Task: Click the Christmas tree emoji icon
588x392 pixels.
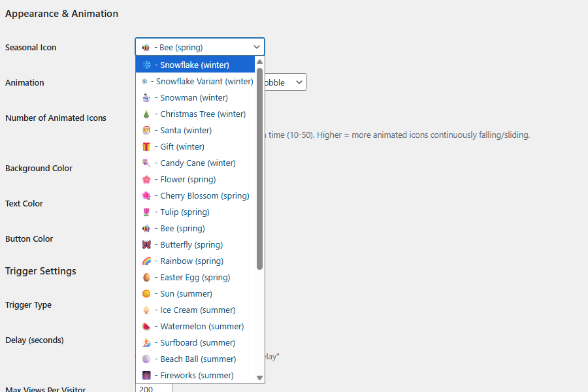Action: 146,114
